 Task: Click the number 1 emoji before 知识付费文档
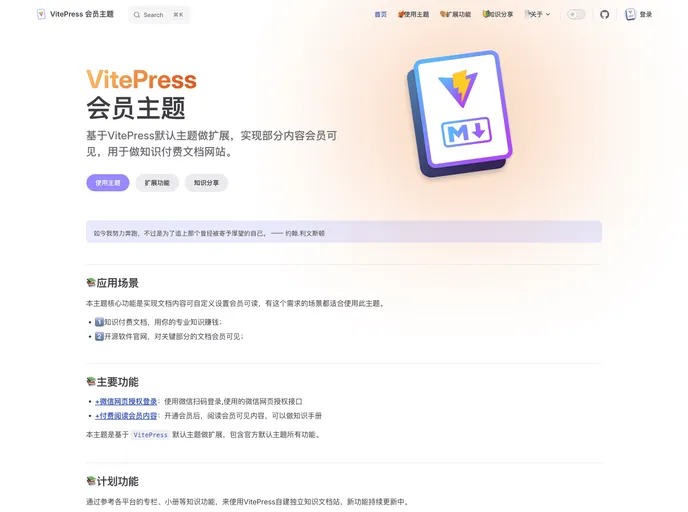coord(100,322)
